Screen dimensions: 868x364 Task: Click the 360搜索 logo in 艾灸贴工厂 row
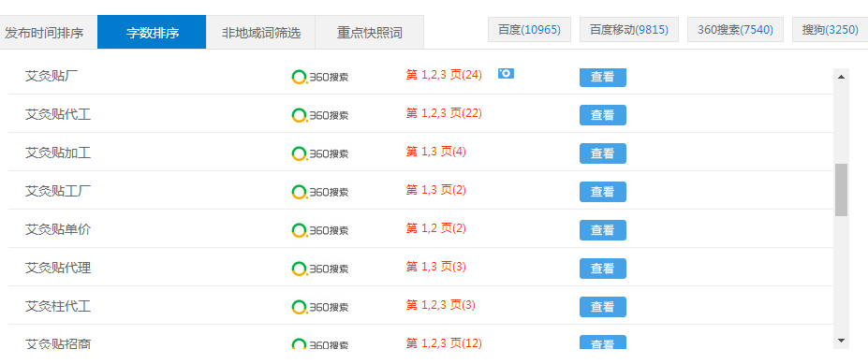pos(320,192)
